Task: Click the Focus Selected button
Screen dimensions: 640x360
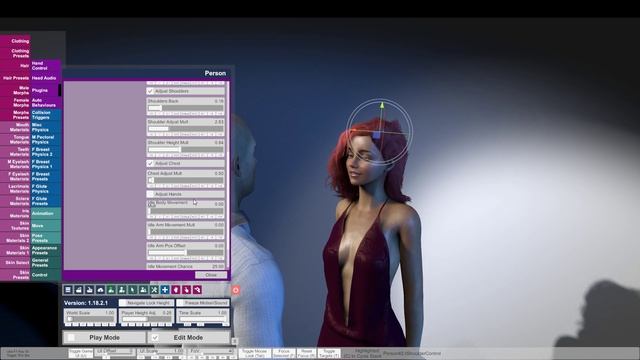Action: coord(284,353)
